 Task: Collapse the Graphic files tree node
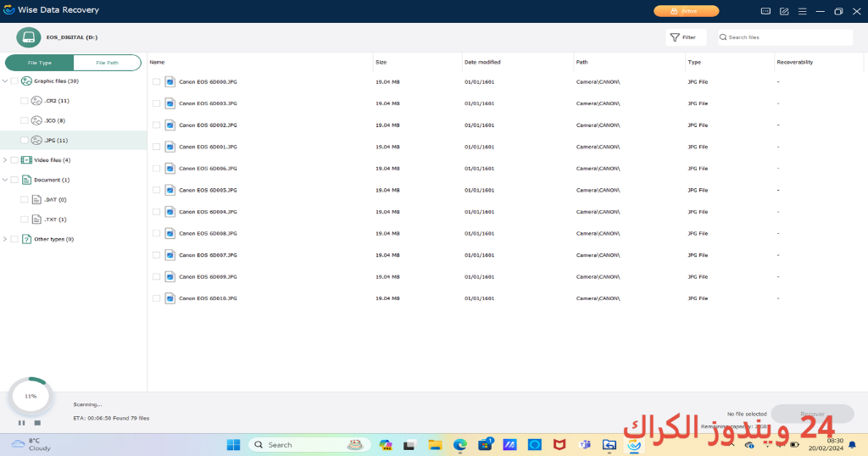pyautogui.click(x=5, y=81)
